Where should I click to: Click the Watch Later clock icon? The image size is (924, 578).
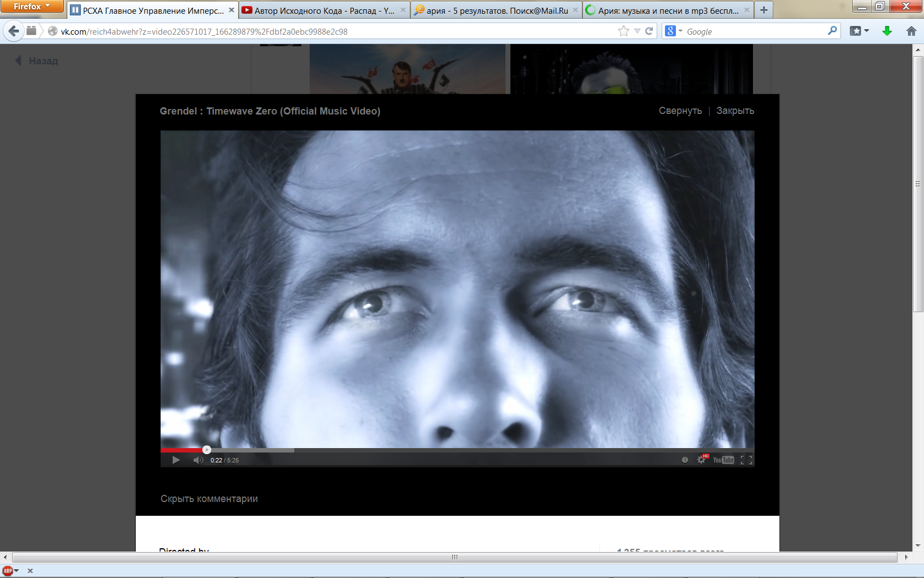click(685, 460)
